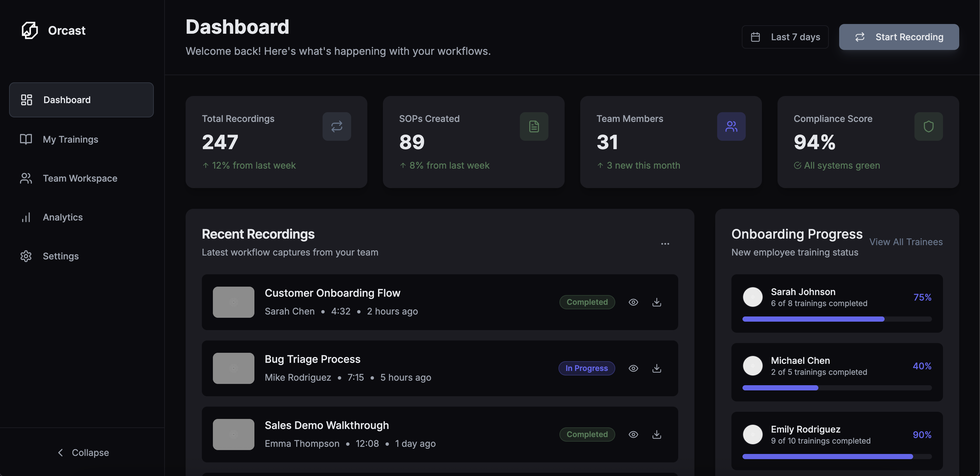This screenshot has width=980, height=476.
Task: Download Bug Triage Process recording
Action: click(656, 368)
